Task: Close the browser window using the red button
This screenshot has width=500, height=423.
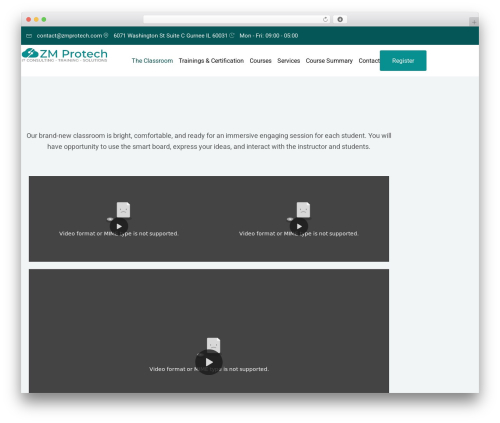Action: tap(29, 19)
